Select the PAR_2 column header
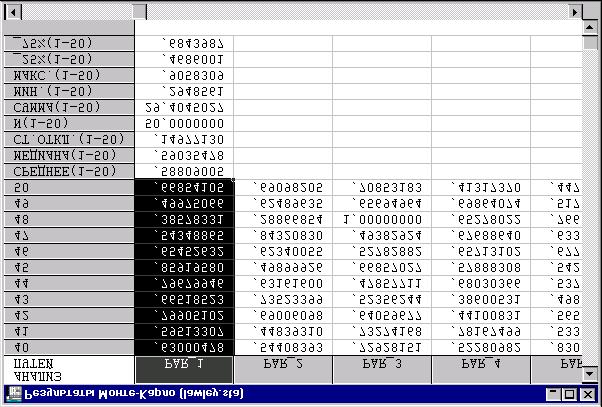The image size is (602, 407). click(x=283, y=369)
